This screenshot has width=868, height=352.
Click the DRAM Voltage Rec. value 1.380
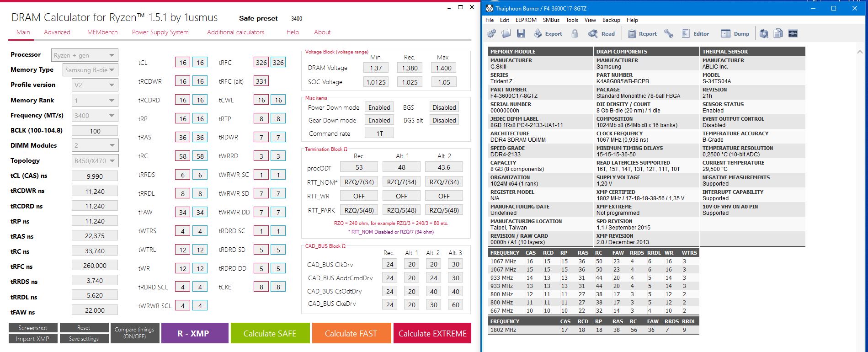(x=410, y=68)
